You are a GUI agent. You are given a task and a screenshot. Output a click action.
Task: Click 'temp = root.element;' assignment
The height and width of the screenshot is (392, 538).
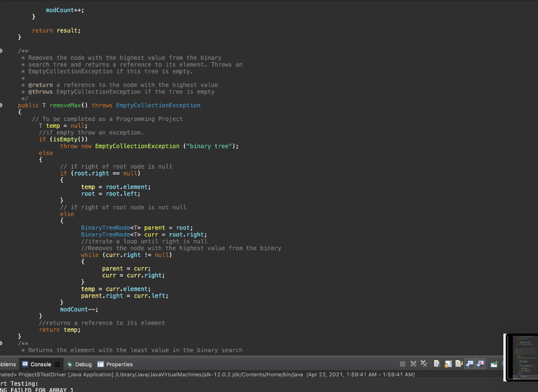point(116,187)
